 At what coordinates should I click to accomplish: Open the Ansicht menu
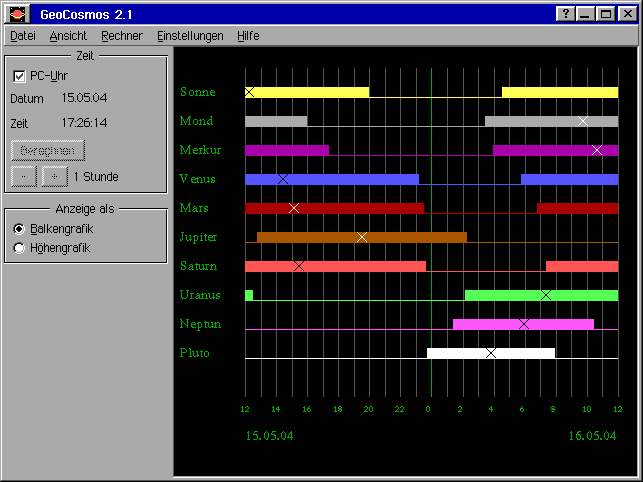[x=68, y=35]
